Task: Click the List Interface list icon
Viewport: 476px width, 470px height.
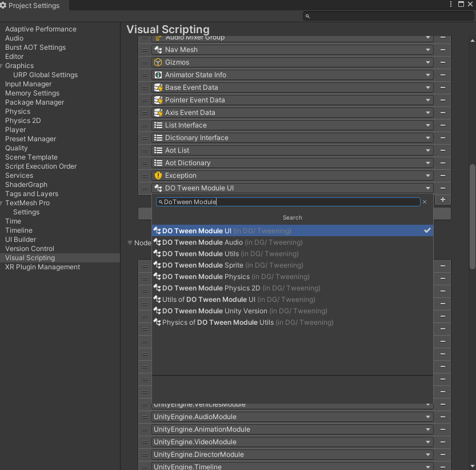Action: (158, 125)
